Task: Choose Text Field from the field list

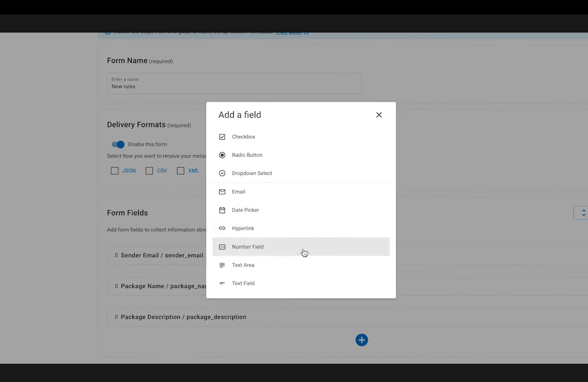Action: coord(301,283)
